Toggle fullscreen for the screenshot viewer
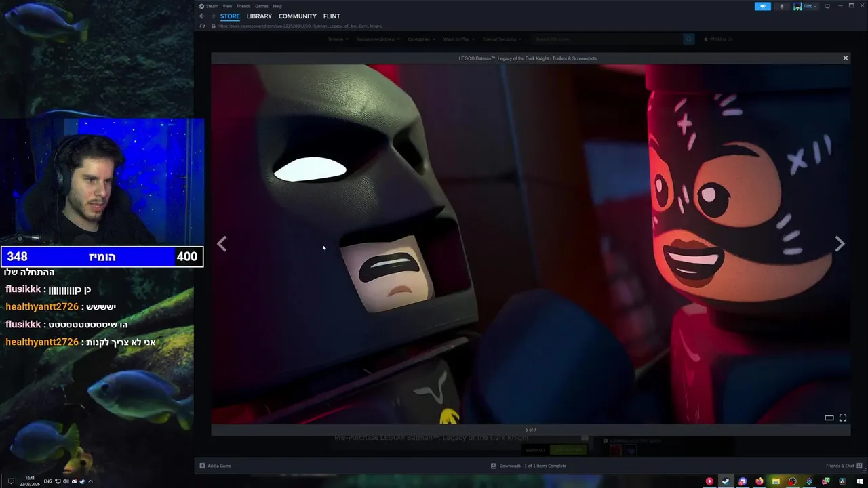The width and height of the screenshot is (868, 488). tap(843, 418)
